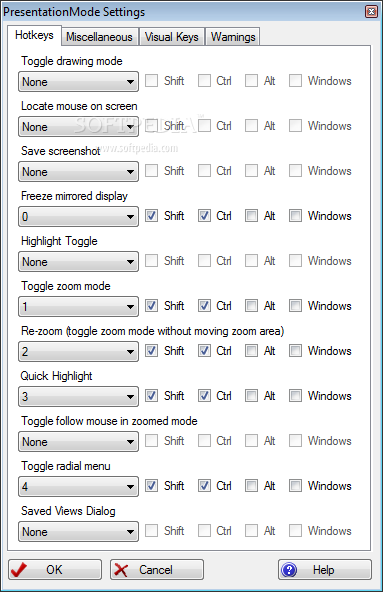Enable Alt for Freeze mirrored display

251,216
